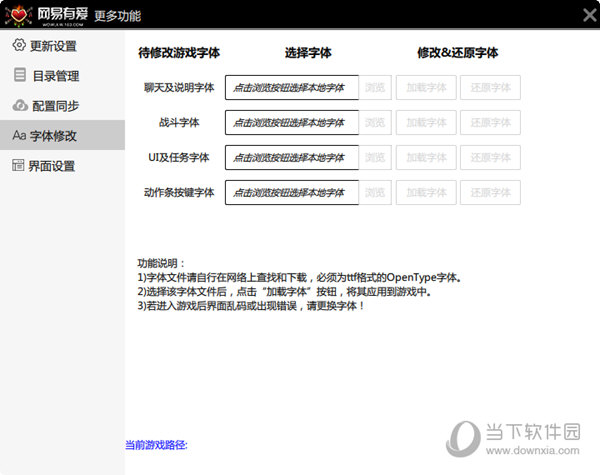Click 还原字体 for 动作条按键字体 row
The height and width of the screenshot is (475, 600).
click(x=490, y=193)
